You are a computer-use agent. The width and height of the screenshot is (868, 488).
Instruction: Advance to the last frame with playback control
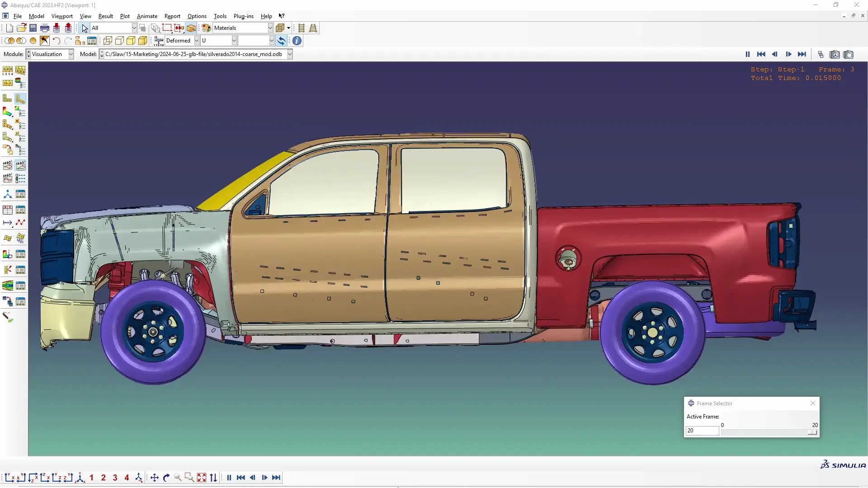click(803, 54)
